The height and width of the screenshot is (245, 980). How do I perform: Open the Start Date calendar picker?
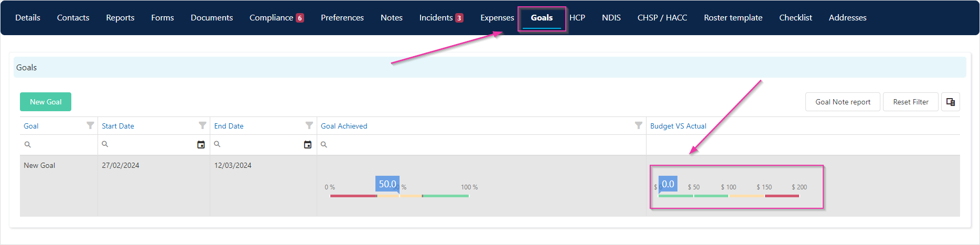click(201, 144)
